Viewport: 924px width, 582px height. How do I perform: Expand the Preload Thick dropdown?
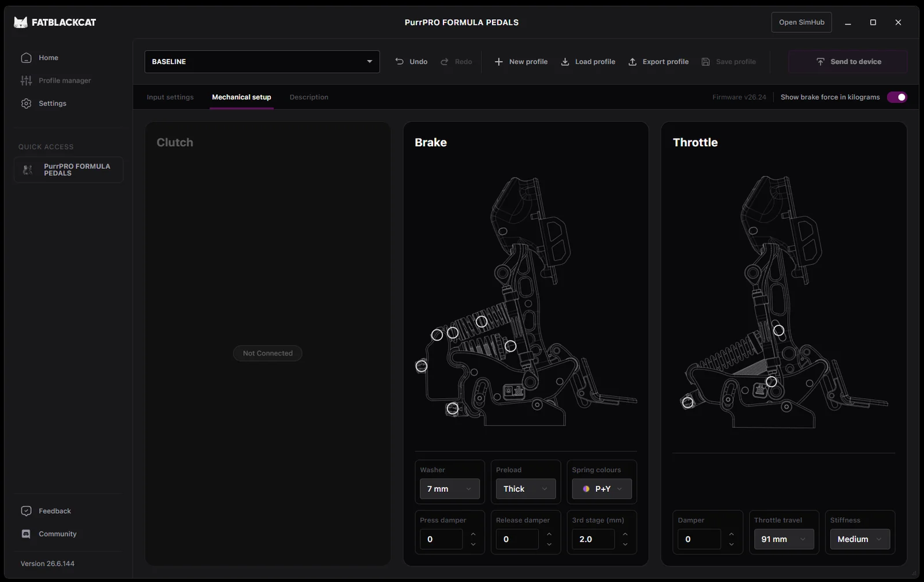pyautogui.click(x=526, y=489)
